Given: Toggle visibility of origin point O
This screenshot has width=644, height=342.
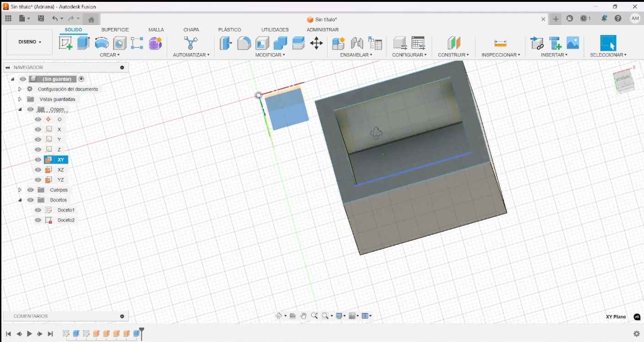Looking at the screenshot, I should pos(38,119).
